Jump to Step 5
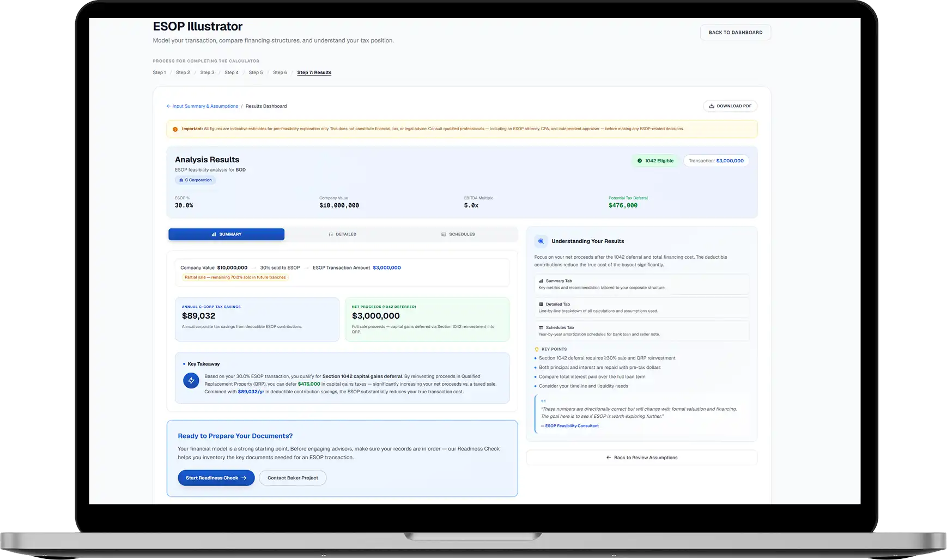947x560 pixels. pos(256,72)
